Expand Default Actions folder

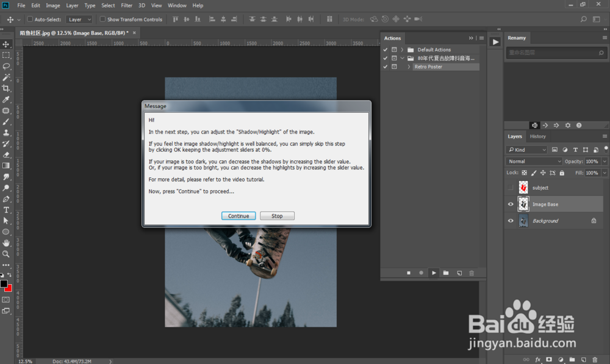pyautogui.click(x=402, y=50)
